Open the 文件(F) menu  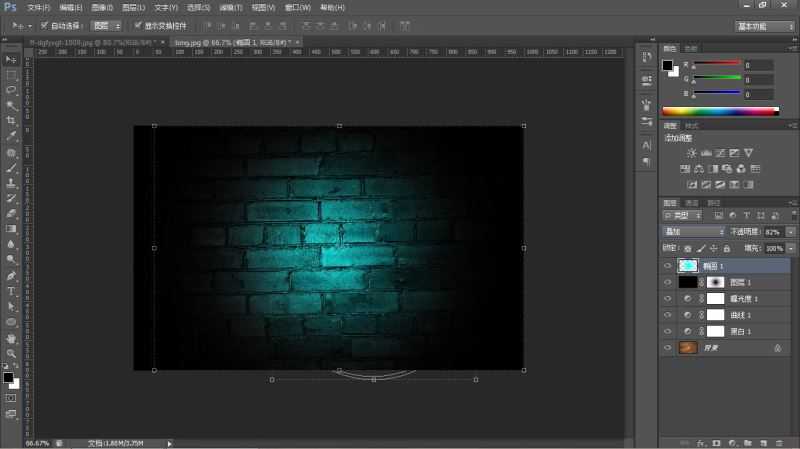point(38,7)
